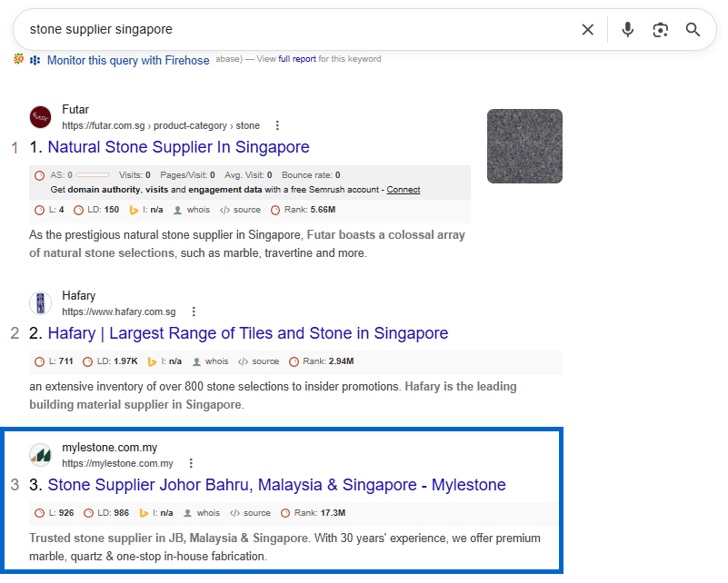The height and width of the screenshot is (583, 728).
Task: Open more options menu for Futar result
Action: point(277,125)
